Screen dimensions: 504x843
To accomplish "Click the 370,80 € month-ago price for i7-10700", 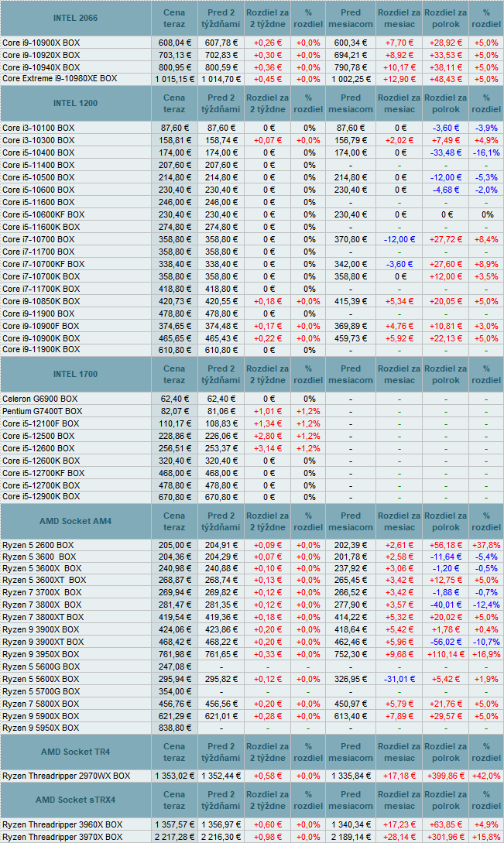I will click(x=351, y=239).
